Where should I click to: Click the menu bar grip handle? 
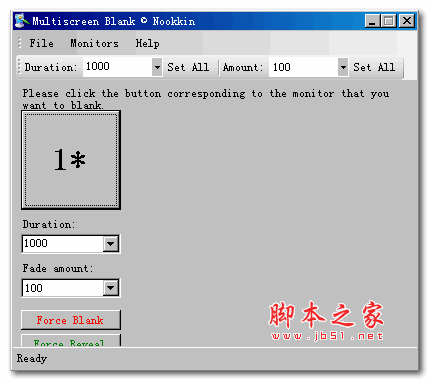[20, 43]
